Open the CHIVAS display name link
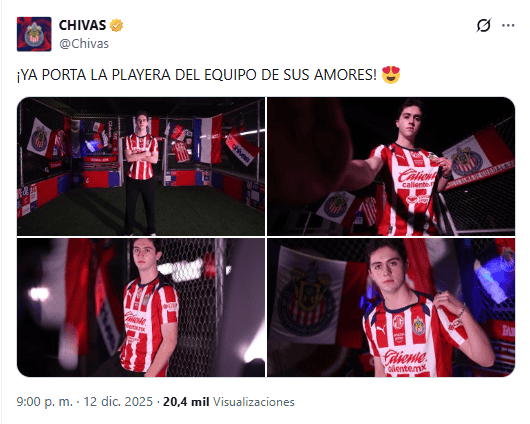This screenshot has height=424, width=530. tap(82, 25)
